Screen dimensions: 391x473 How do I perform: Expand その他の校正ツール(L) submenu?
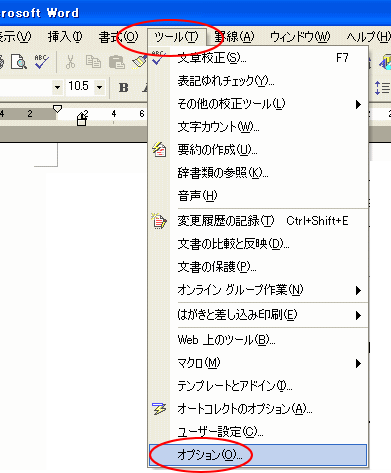[258, 104]
